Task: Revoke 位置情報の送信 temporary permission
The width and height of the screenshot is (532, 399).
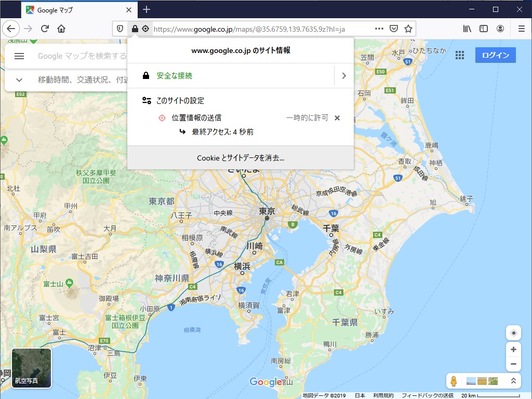Action: [x=337, y=118]
